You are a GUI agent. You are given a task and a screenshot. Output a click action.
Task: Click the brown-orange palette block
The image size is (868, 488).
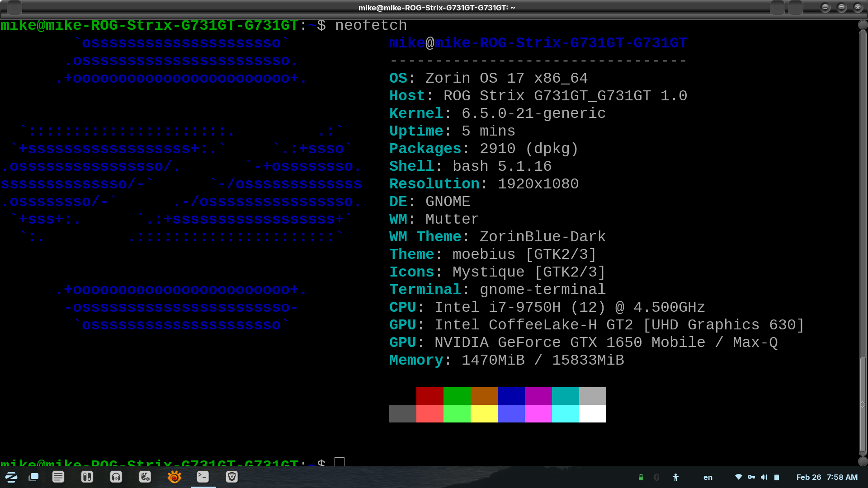(484, 396)
